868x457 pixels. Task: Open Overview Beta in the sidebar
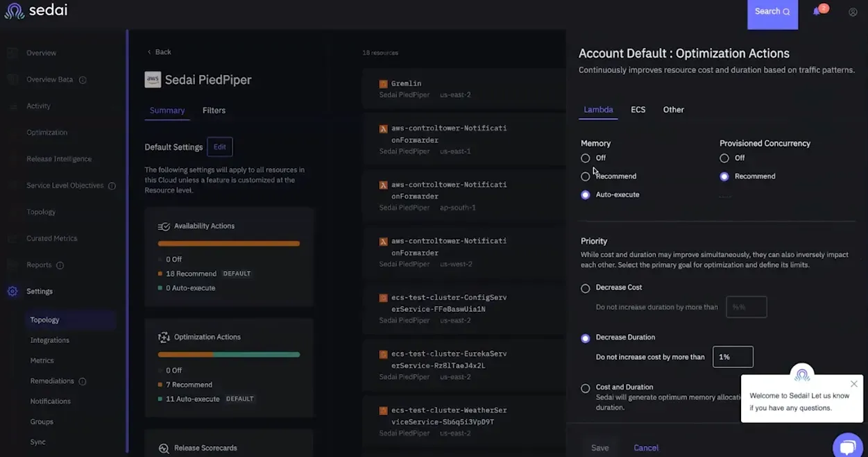coord(50,80)
